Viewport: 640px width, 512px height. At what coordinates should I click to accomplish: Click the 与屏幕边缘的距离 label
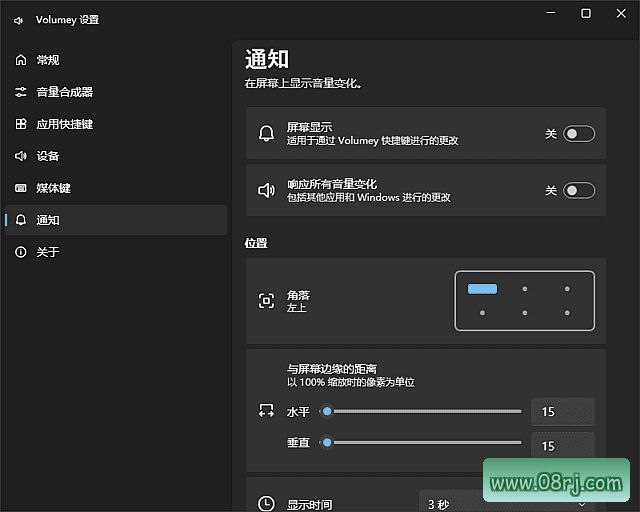tap(331, 369)
